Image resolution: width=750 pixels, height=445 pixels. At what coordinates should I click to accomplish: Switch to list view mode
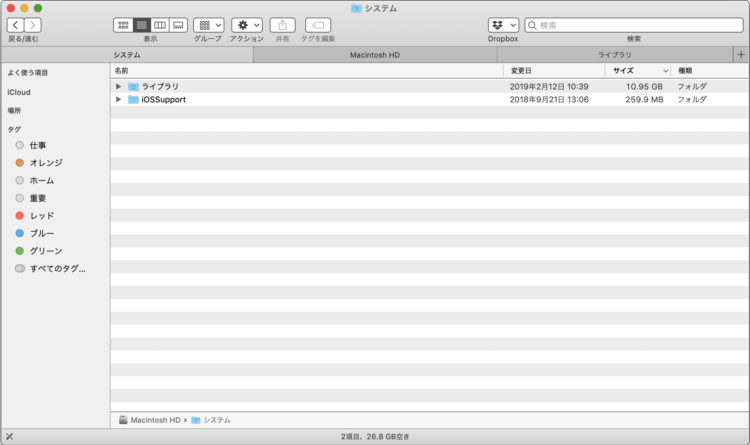pos(142,25)
